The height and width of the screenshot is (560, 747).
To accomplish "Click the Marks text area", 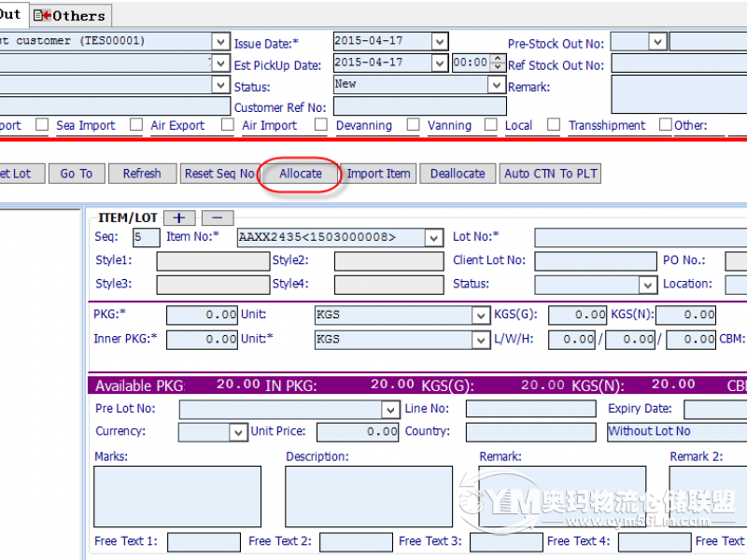I will (x=177, y=497).
